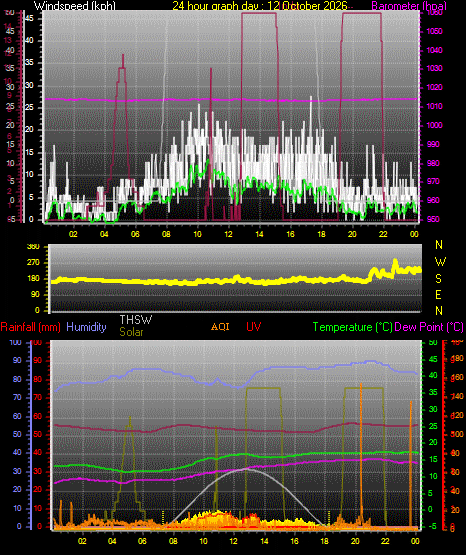466x555 pixels.
Task: Select red rainfall axis value 60
Action: click(x=38, y=416)
